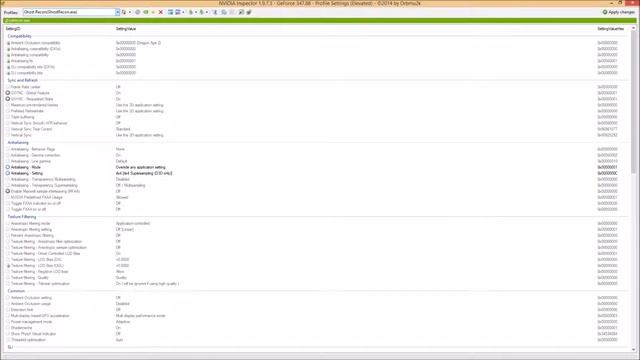This screenshot has width=640, height=360.
Task: Select the Vertical Sync Tear Control row
Action: [x=317, y=129]
